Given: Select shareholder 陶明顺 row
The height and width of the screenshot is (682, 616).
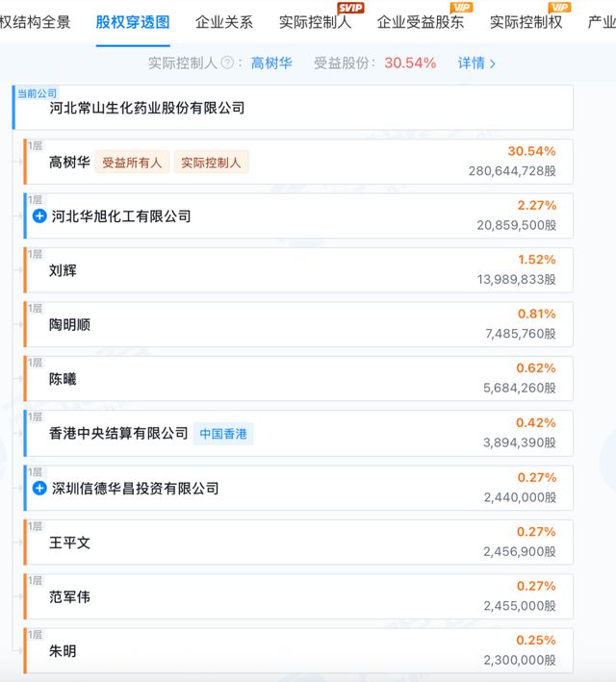Looking at the screenshot, I should click(69, 325).
